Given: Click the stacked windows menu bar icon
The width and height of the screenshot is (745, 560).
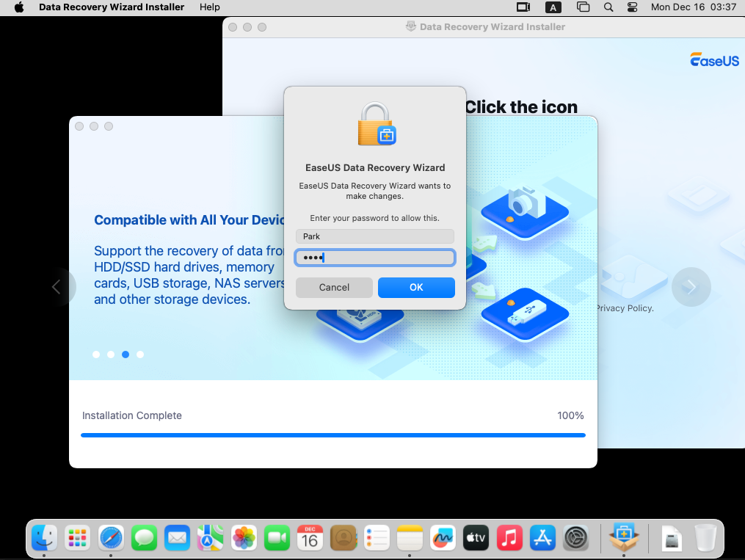Looking at the screenshot, I should (583, 7).
